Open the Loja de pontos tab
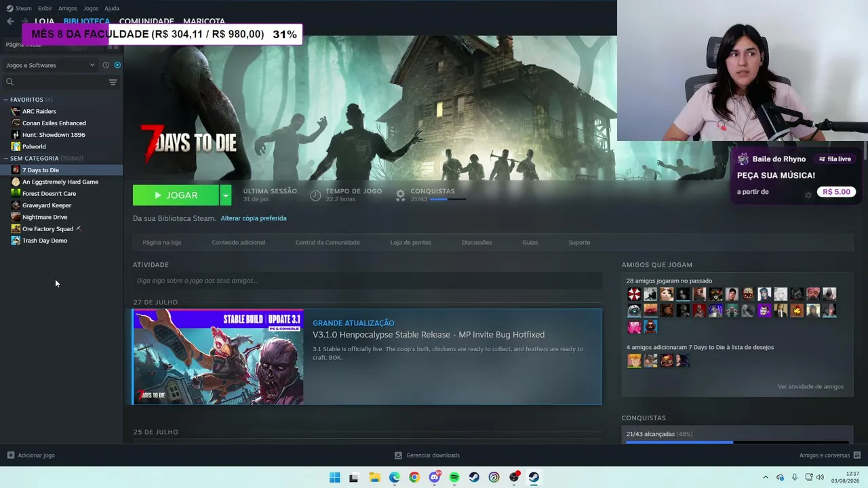This screenshot has width=868, height=488. (x=411, y=243)
